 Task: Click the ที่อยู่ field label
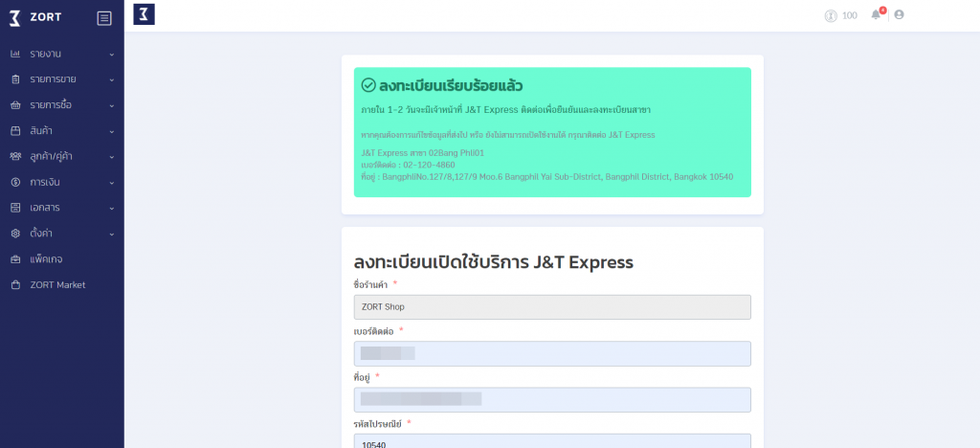point(362,377)
